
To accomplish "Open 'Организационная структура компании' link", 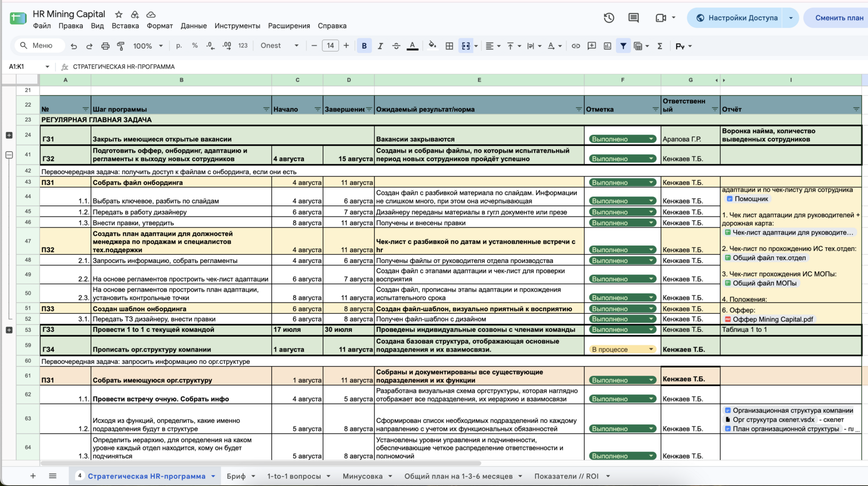I will (793, 411).
